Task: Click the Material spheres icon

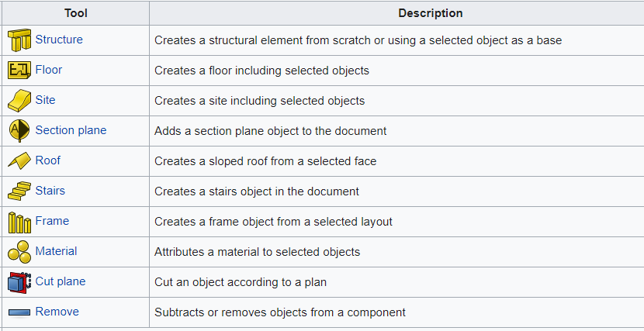Action: [19, 252]
